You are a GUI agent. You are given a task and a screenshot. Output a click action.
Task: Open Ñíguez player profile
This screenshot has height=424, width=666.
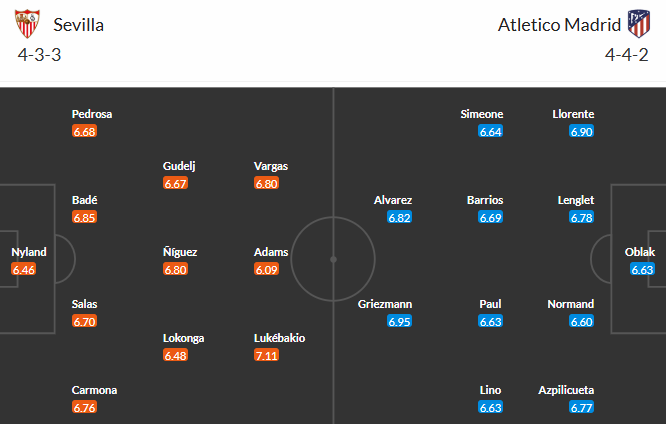(x=179, y=252)
